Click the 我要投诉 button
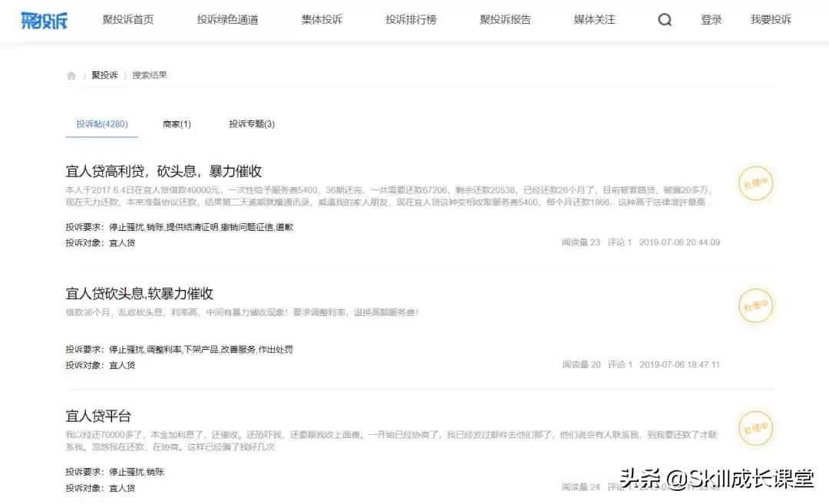Image resolution: width=829 pixels, height=504 pixels. (771, 20)
